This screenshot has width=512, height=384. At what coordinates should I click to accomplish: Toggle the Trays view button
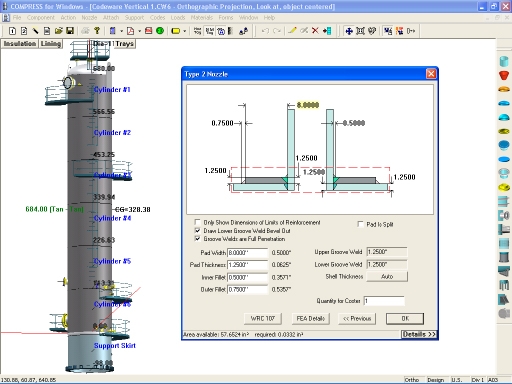[x=125, y=44]
